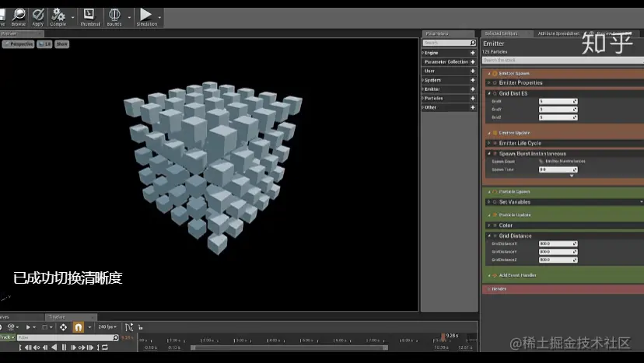Open the 240 fps frame rate dropdown
Image resolution: width=644 pixels, height=363 pixels.
coord(107,327)
